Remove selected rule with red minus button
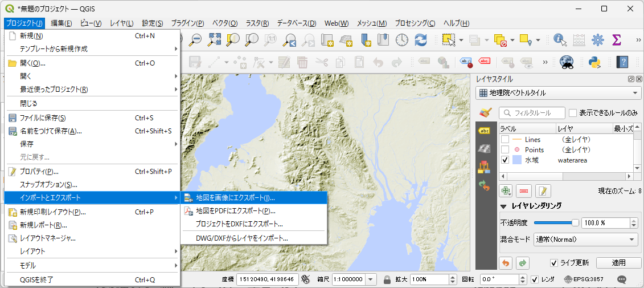This screenshot has width=644, height=288. (524, 191)
